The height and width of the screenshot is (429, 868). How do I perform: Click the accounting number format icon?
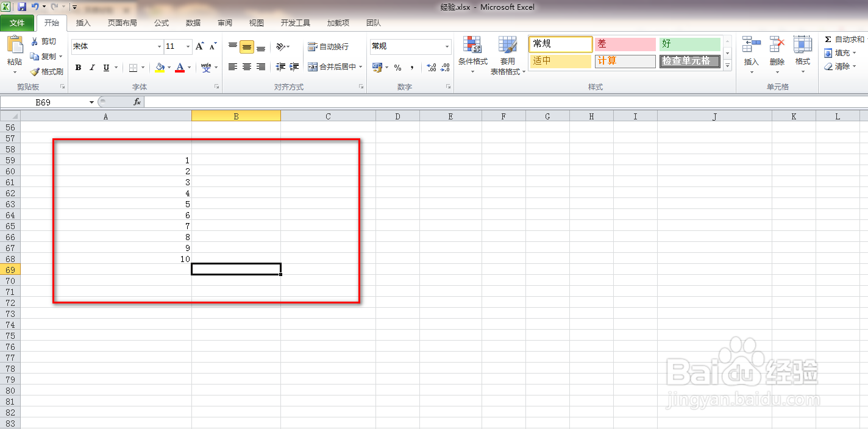click(x=377, y=67)
